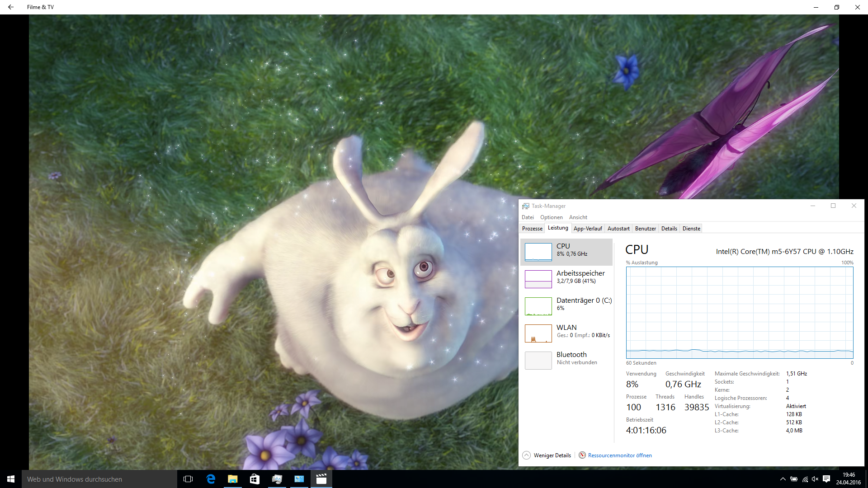Screen dimensions: 868x488
Task: Open the Windows Store taskbar icon
Action: (255, 479)
